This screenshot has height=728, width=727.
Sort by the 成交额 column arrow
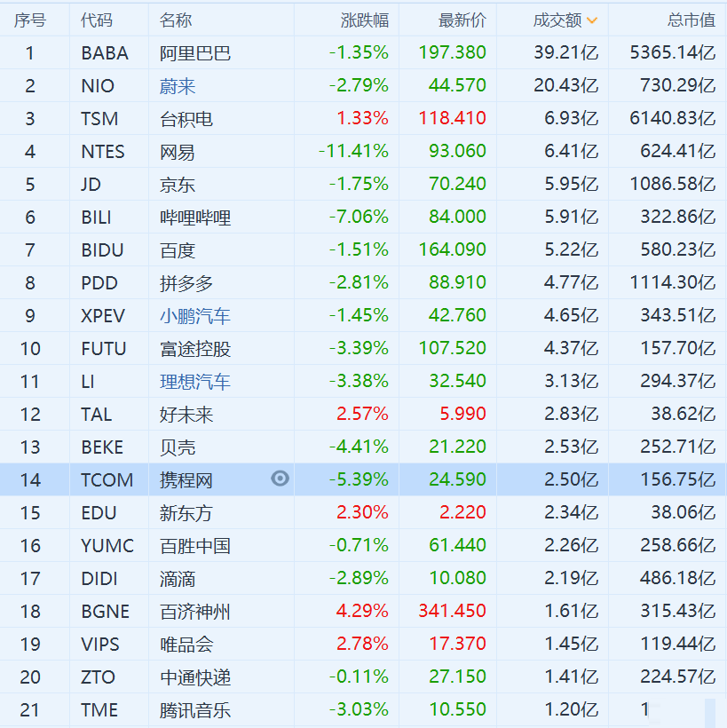592,20
